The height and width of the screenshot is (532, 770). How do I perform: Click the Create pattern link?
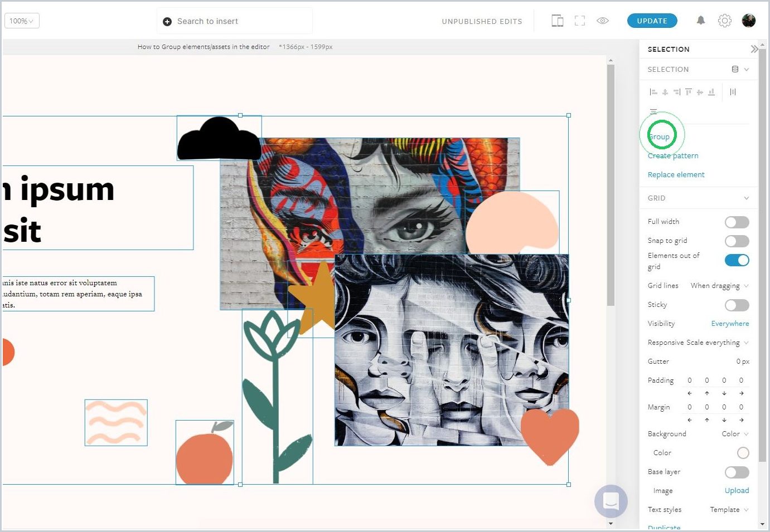(x=673, y=156)
